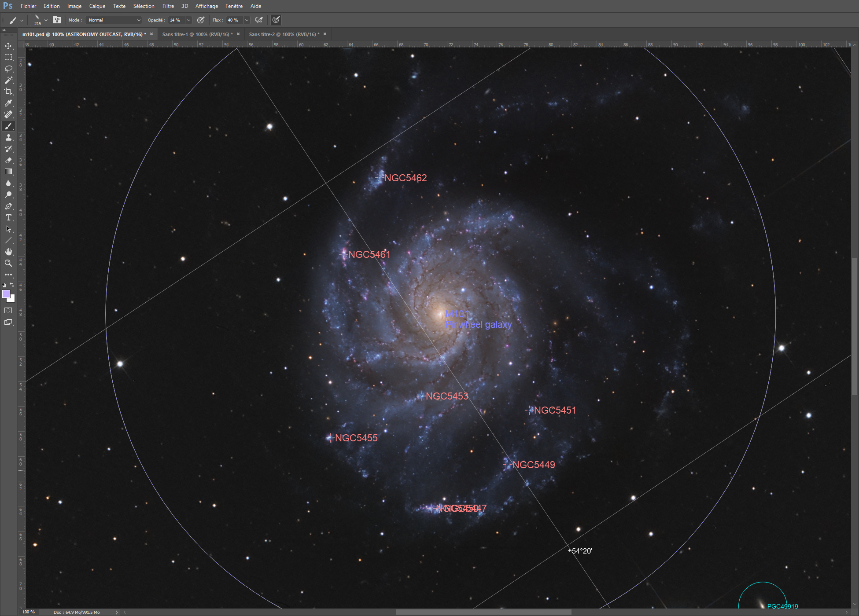The height and width of the screenshot is (616, 859).
Task: Select the Gradient tool
Action: tap(8, 172)
